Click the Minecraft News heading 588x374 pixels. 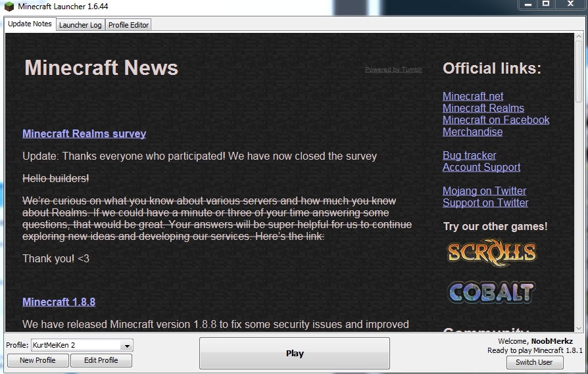(x=101, y=68)
